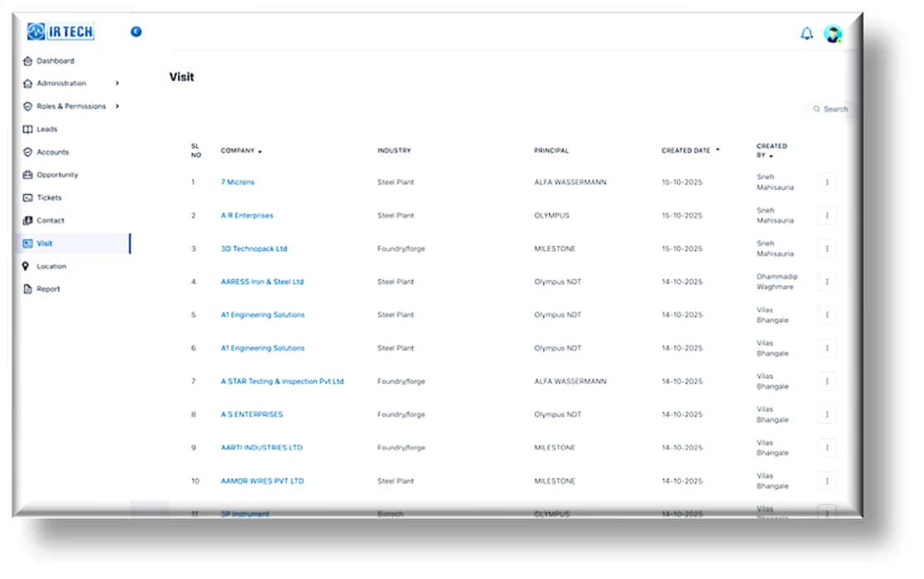Click the Leads book icon
924x579 pixels.
(27, 129)
